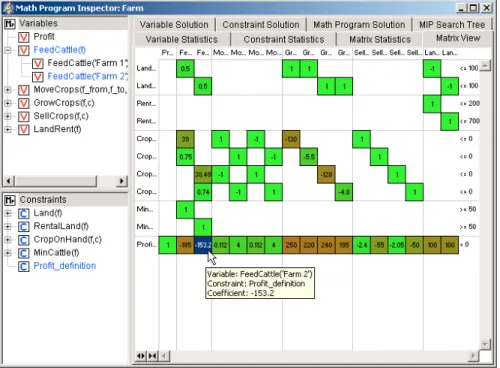The width and height of the screenshot is (500, 368).
Task: Click the variable icon beside LandRent(f)
Action: click(24, 129)
